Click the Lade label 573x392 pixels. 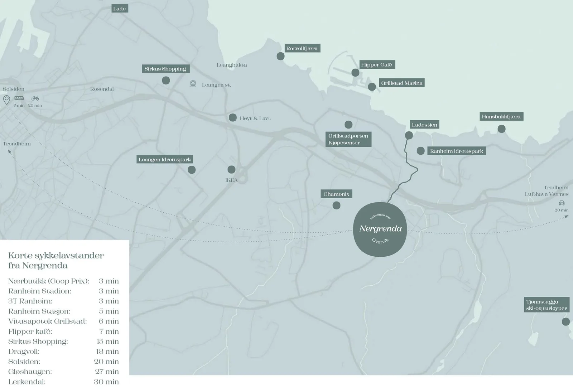coord(119,9)
